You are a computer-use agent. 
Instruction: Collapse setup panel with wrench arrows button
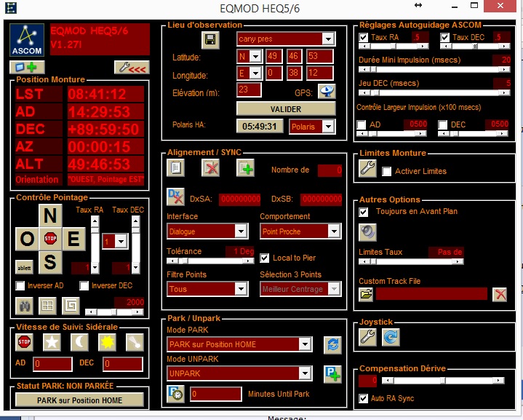[x=132, y=68]
